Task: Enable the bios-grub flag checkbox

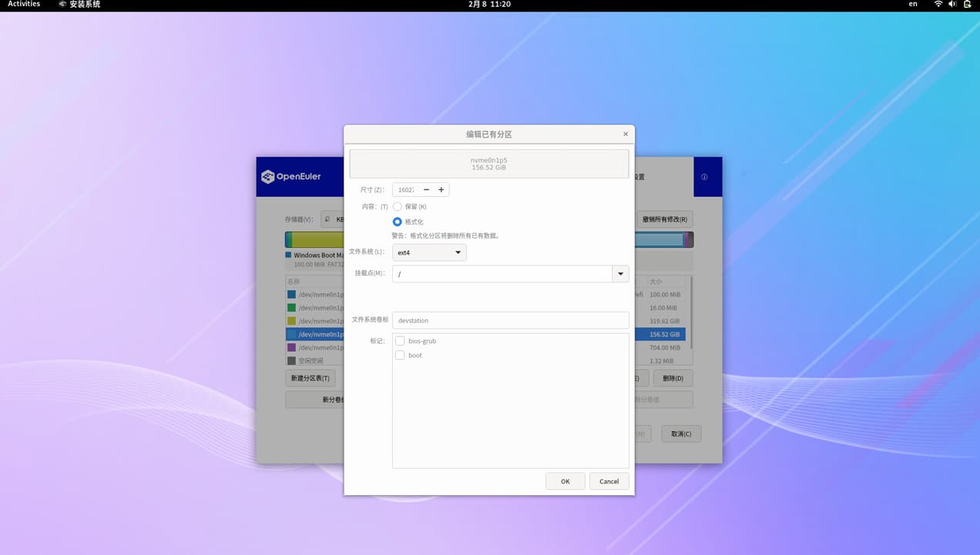Action: point(400,341)
